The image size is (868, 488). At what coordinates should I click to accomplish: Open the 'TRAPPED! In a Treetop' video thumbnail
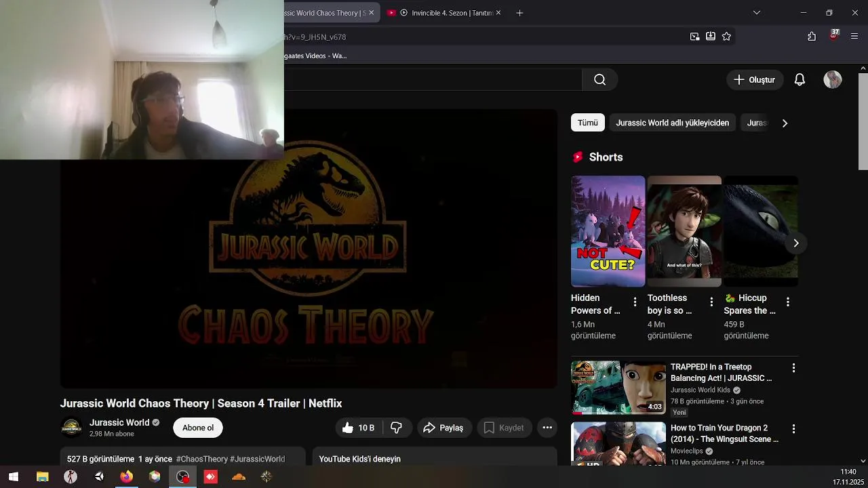(x=618, y=388)
